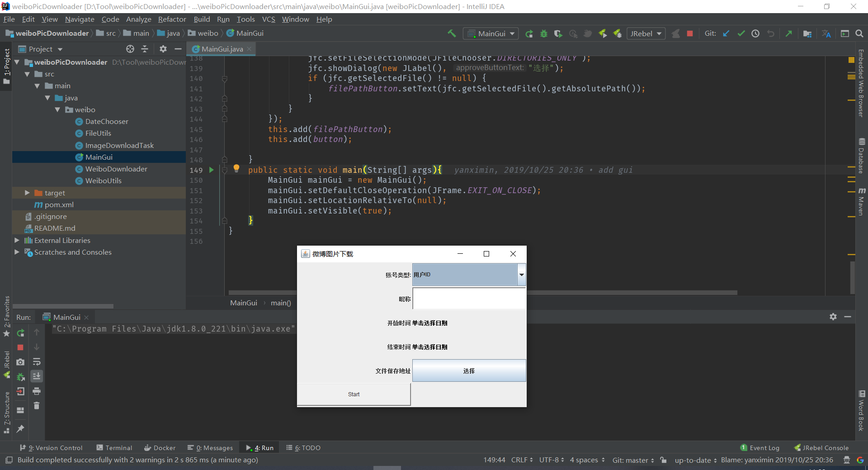
Task: Click Git update project arrow icon
Action: (726, 33)
